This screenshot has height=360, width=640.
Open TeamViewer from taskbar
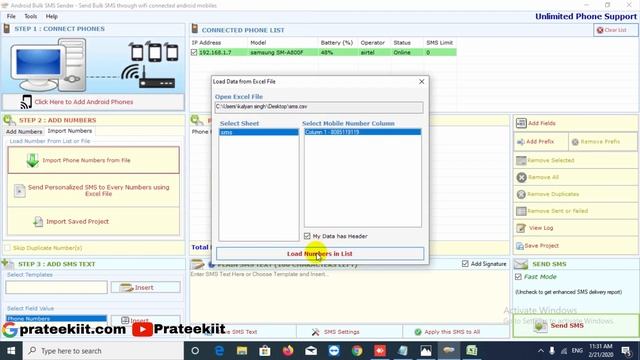(x=334, y=351)
